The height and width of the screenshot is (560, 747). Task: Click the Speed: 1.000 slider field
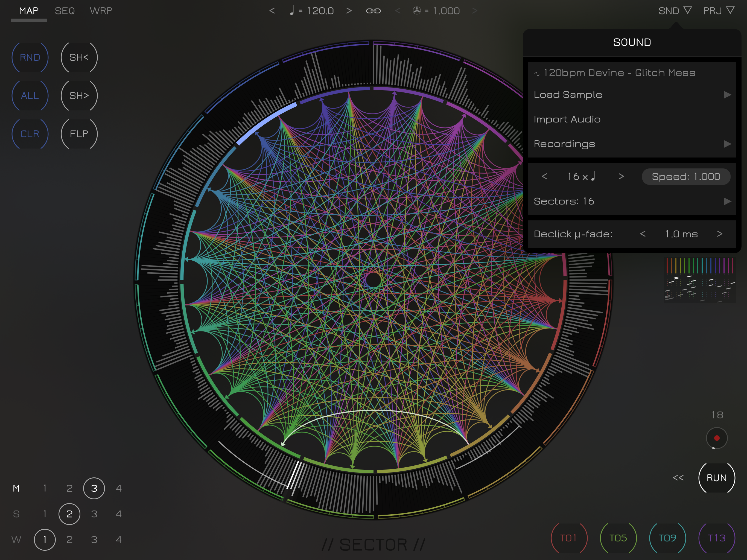tap(685, 177)
